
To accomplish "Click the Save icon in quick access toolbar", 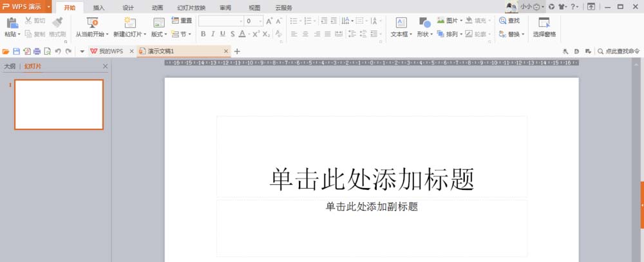I will click(16, 51).
